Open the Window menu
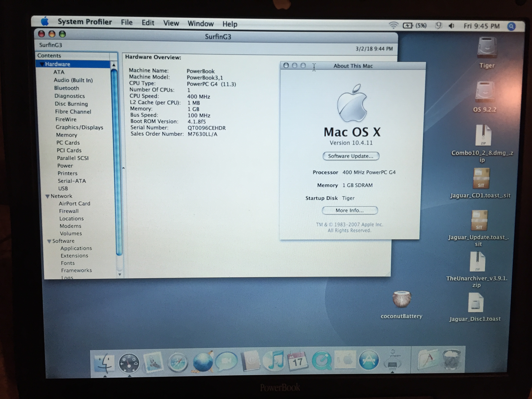Screen dimensions: 532x399 (201, 24)
